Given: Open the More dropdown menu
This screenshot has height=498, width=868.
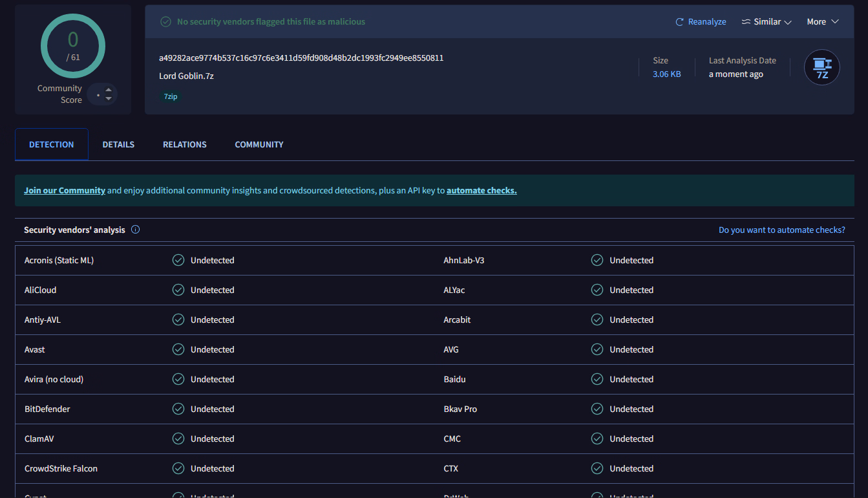Looking at the screenshot, I should (x=822, y=22).
